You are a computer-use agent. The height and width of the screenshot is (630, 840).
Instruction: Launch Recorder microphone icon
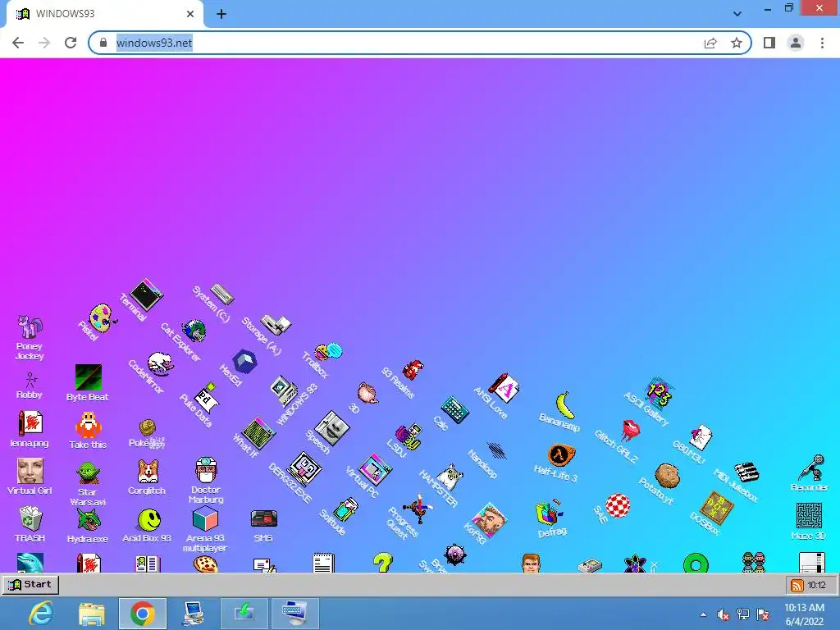[x=811, y=467]
